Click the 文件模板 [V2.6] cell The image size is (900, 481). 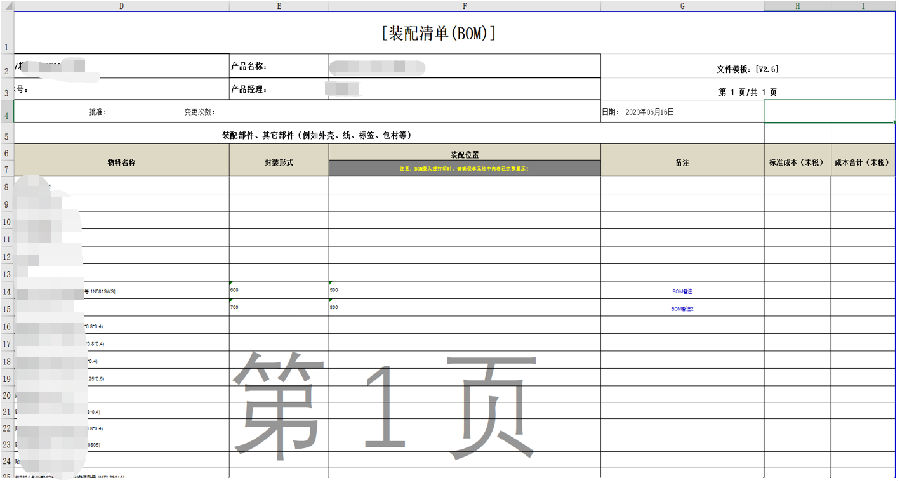747,69
